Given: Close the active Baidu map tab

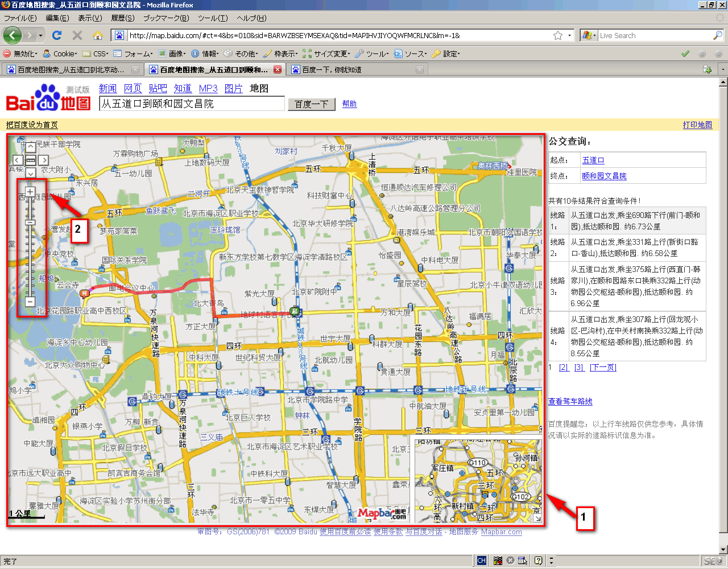Looking at the screenshot, I should tap(278, 69).
